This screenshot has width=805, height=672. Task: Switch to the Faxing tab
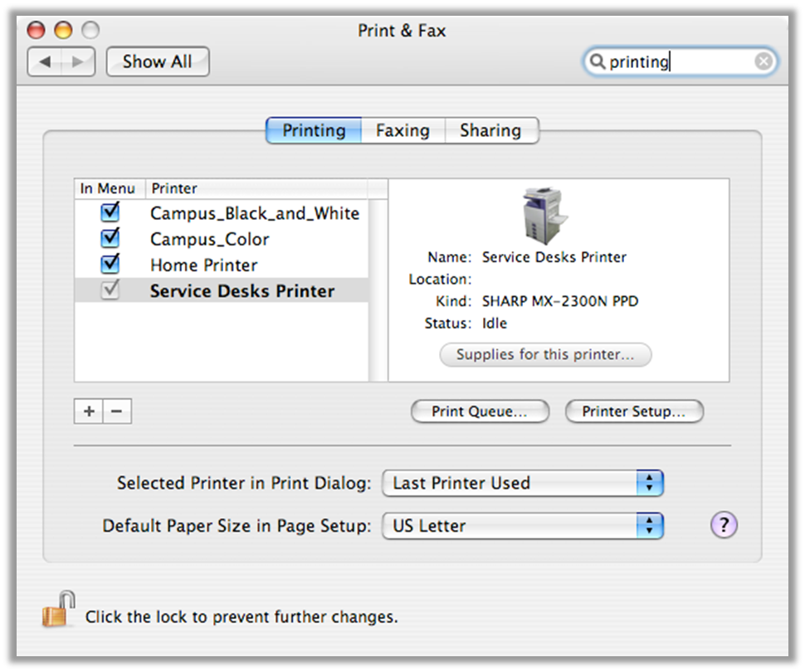pos(402,130)
